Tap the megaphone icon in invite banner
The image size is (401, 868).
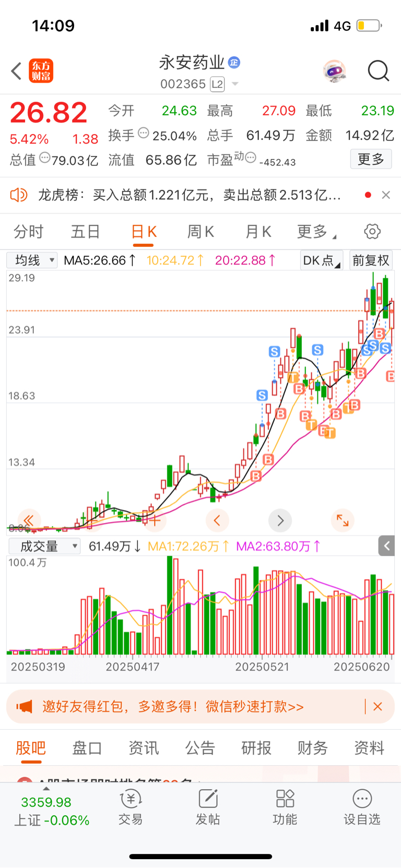click(24, 707)
